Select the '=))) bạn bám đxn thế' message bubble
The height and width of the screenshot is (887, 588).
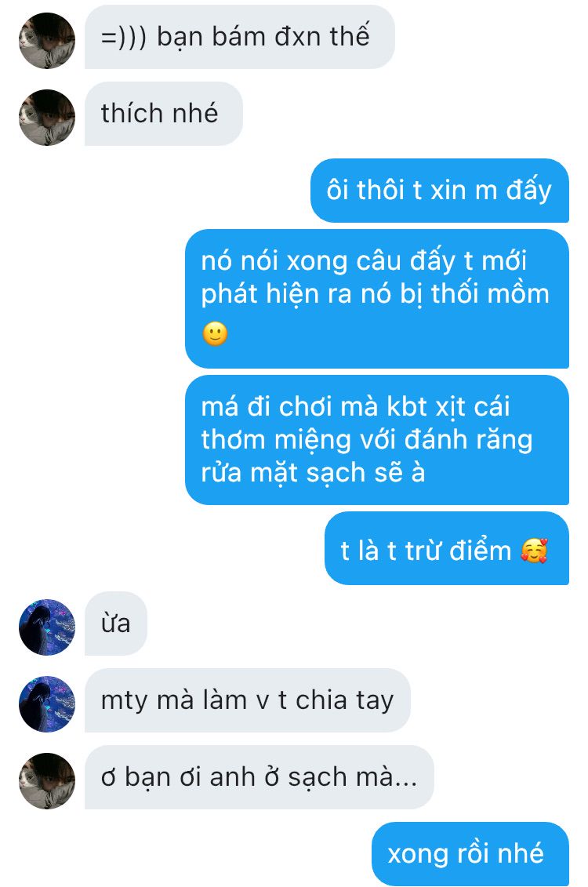click(x=240, y=38)
